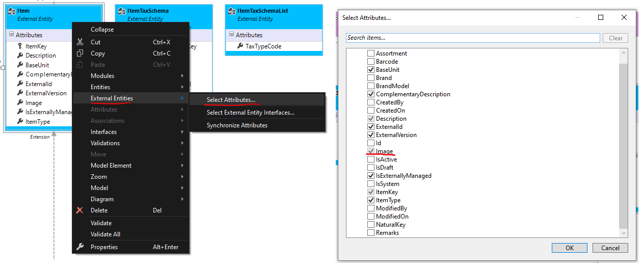The width and height of the screenshot is (644, 269).
Task: Click the ItemTaxSchemaList entity header icon
Action: (231, 11)
